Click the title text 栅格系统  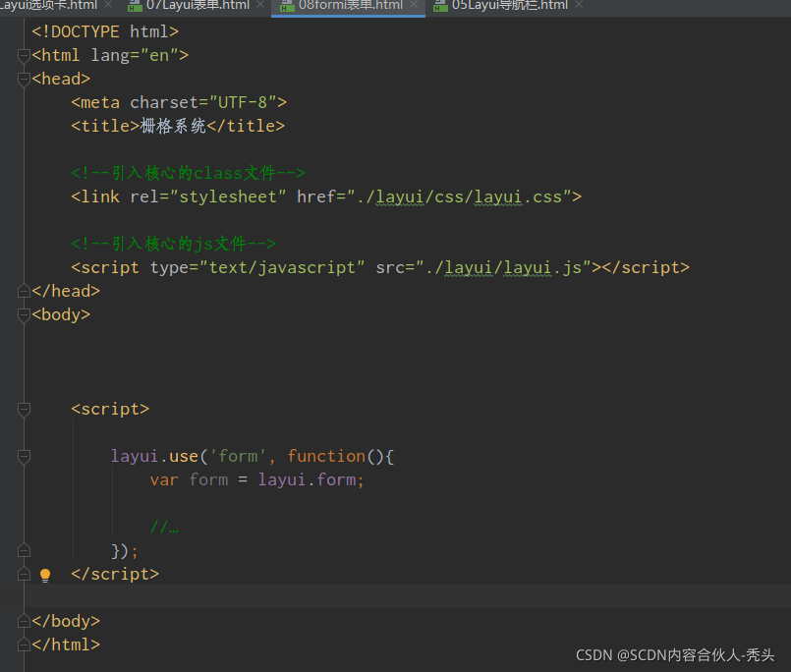coord(173,126)
